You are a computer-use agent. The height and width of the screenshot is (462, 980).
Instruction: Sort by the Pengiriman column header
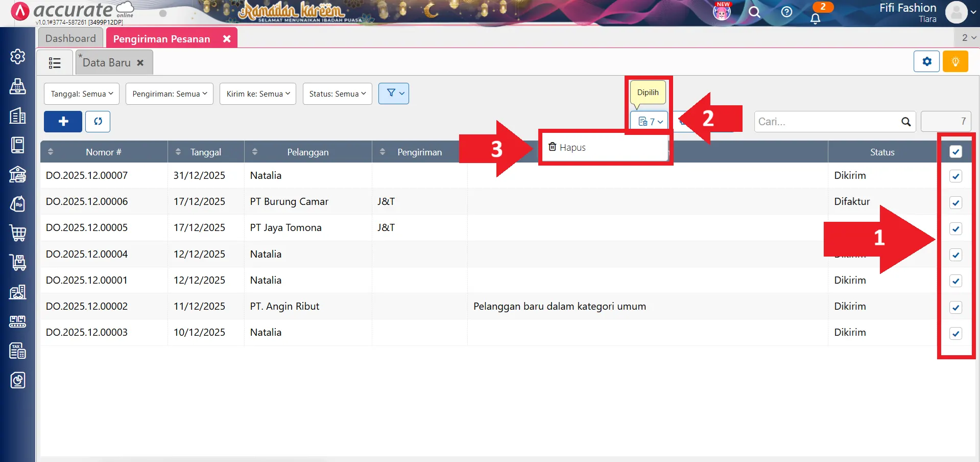coord(420,152)
